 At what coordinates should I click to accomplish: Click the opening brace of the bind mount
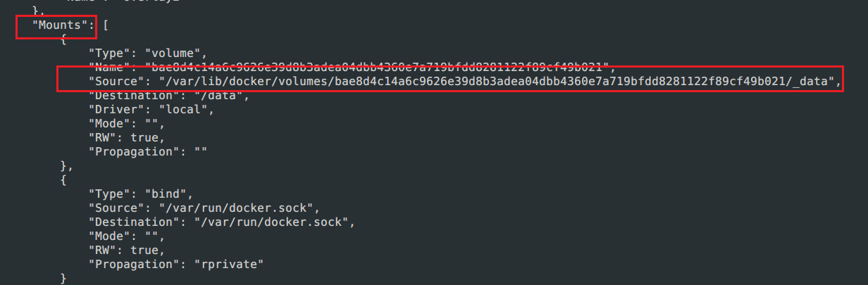[63, 179]
